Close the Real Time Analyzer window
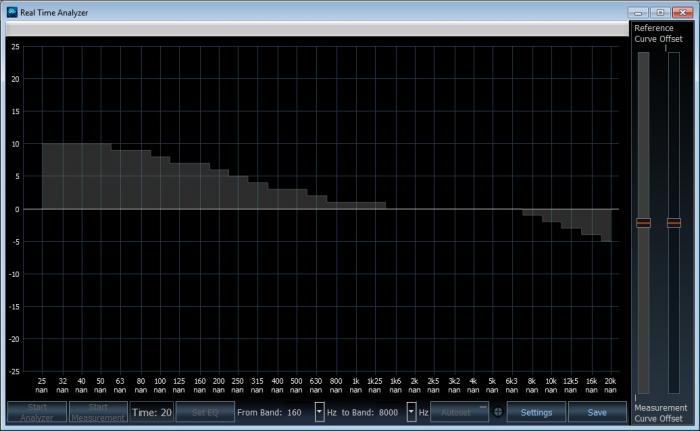This screenshot has height=431, width=700. coord(683,13)
